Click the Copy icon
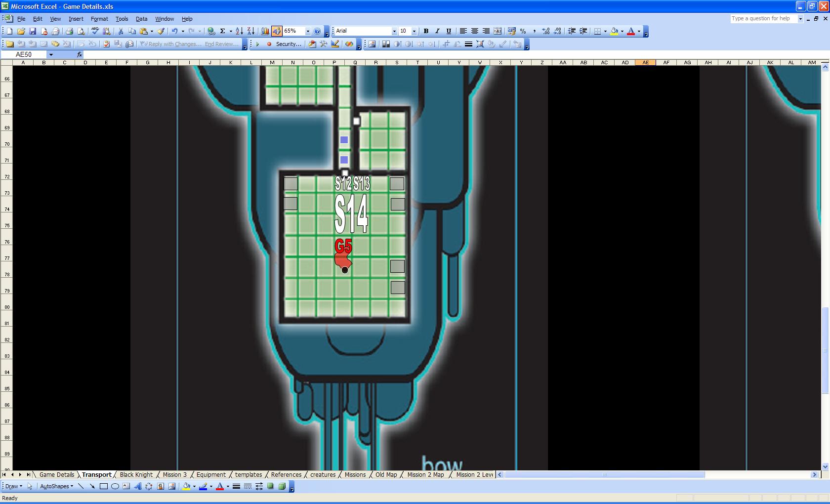Screen dimensions: 830x504 132,31
